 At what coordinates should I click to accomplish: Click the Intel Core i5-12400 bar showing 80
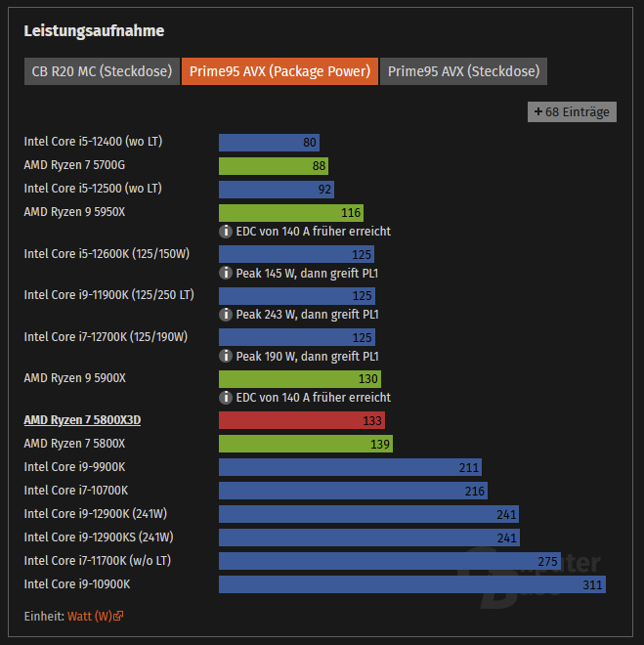coord(269,143)
